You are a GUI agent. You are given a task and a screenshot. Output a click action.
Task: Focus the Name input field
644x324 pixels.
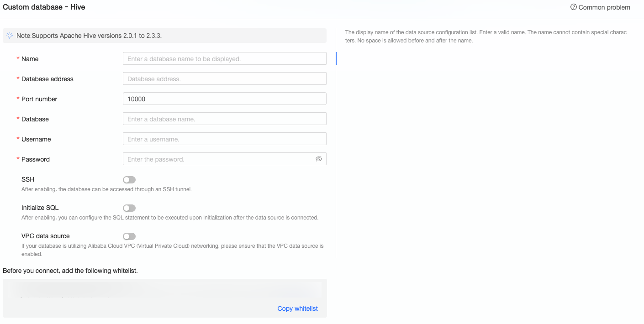pos(225,58)
